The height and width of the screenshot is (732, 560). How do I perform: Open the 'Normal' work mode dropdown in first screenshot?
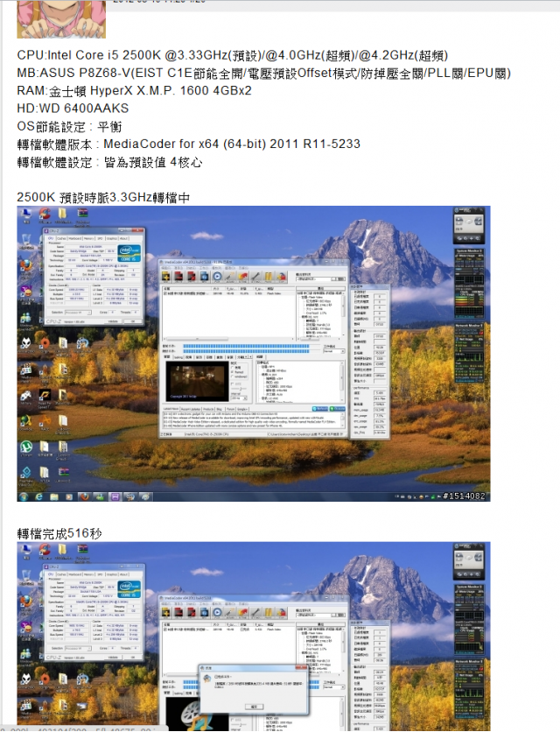(x=334, y=351)
